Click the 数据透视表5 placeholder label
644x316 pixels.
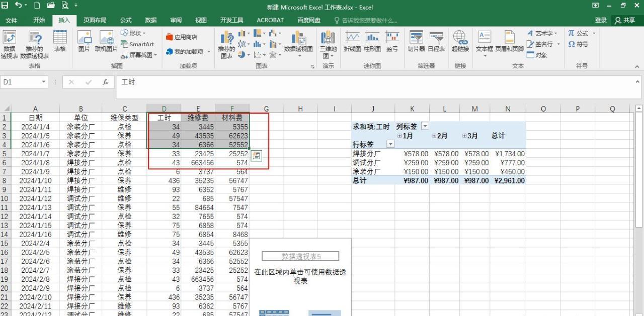coord(301,256)
